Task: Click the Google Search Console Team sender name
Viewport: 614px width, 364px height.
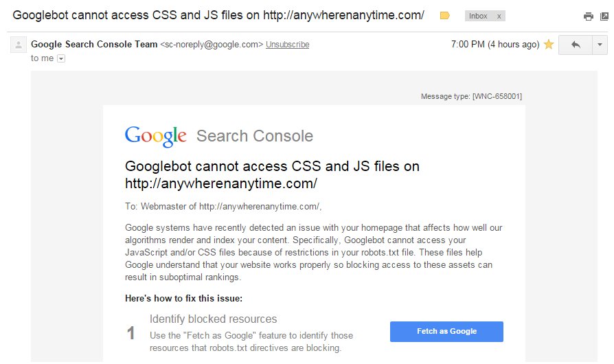Action: click(x=94, y=44)
